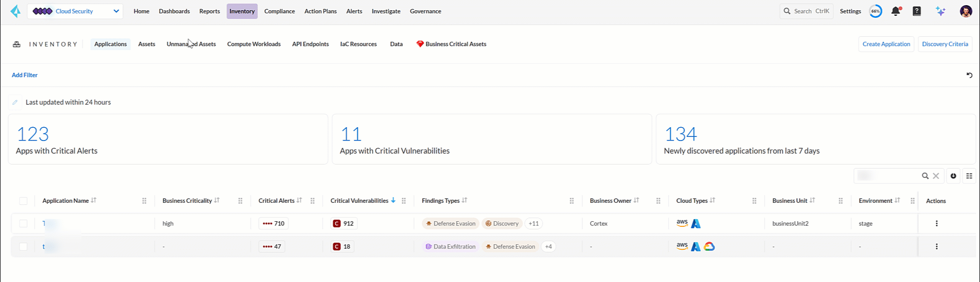Click the Discovery Criteria button
The height and width of the screenshot is (282, 980).
pyautogui.click(x=945, y=44)
